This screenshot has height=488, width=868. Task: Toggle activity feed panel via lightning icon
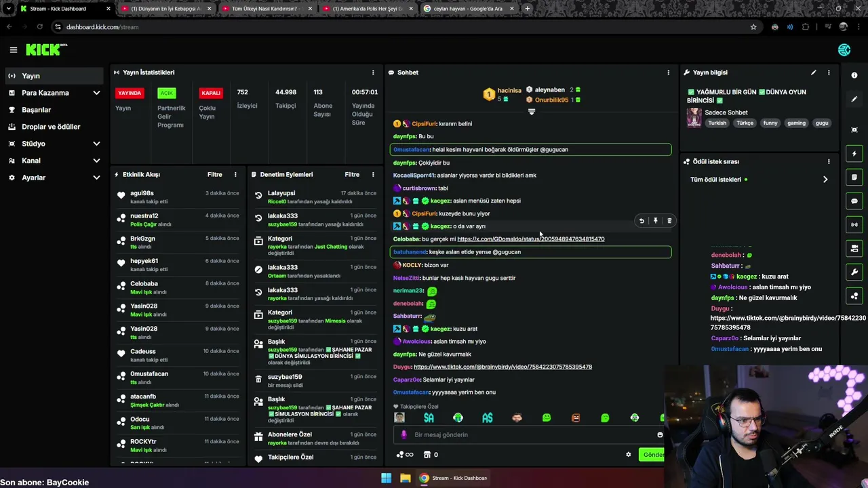click(x=854, y=154)
